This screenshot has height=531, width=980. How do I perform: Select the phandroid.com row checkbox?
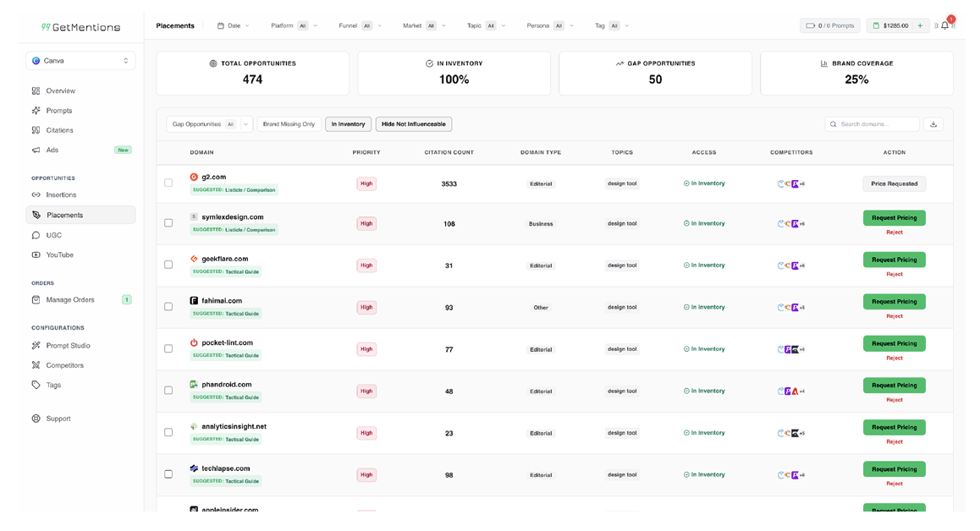[168, 391]
